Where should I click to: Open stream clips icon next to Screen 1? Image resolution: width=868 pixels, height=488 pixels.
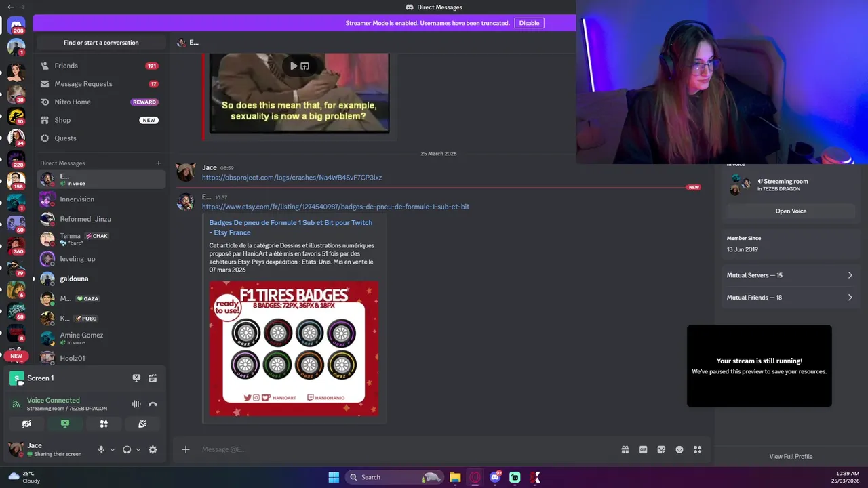pos(153,378)
